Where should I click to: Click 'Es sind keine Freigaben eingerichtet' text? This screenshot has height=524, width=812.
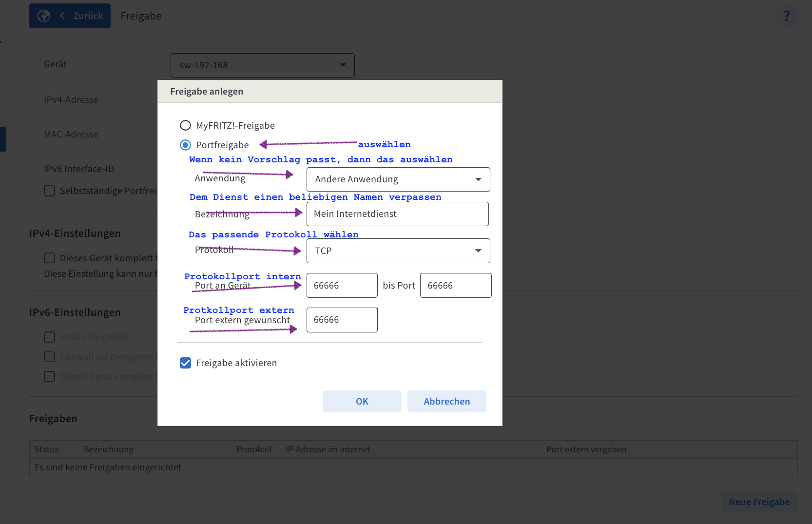point(108,467)
